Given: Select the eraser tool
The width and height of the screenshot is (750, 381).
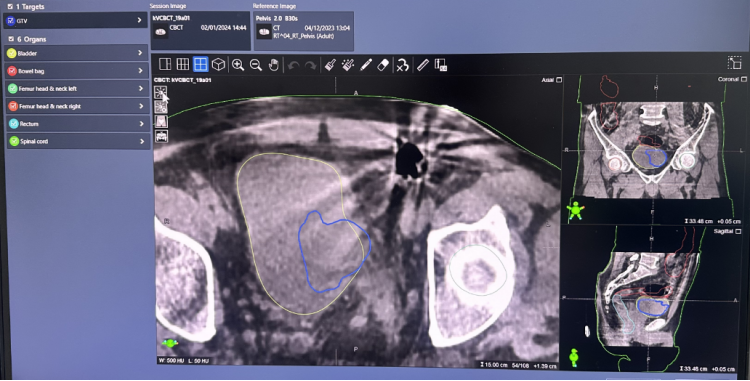Looking at the screenshot, I should click(383, 65).
